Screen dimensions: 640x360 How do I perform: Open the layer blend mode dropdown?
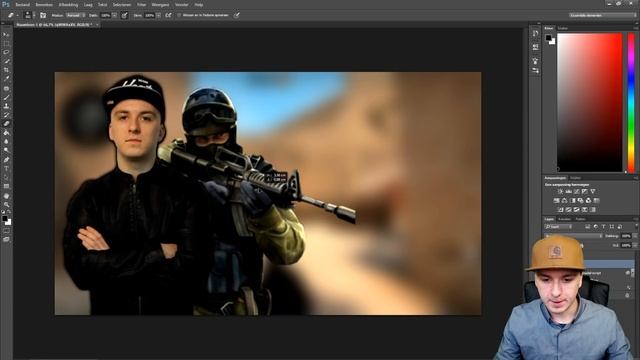[573, 236]
